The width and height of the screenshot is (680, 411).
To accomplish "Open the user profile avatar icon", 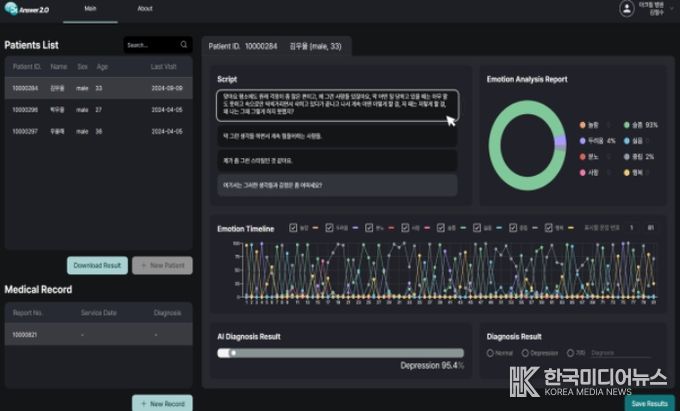I will [x=627, y=9].
